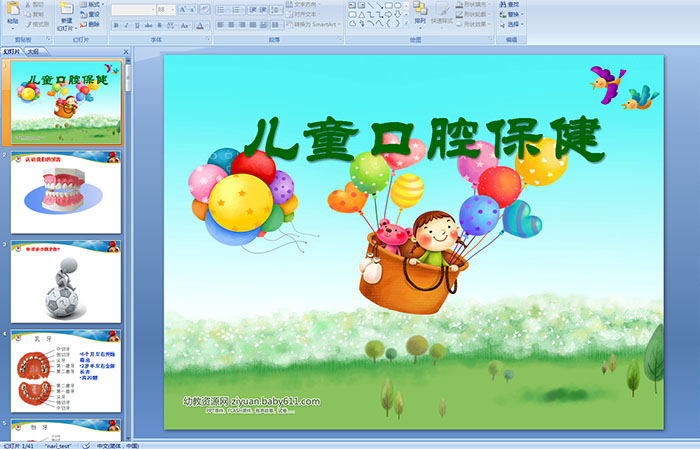700x449 pixels.
Task: Select slide 3 thumbnail with soccer ball figure
Action: (x=66, y=282)
